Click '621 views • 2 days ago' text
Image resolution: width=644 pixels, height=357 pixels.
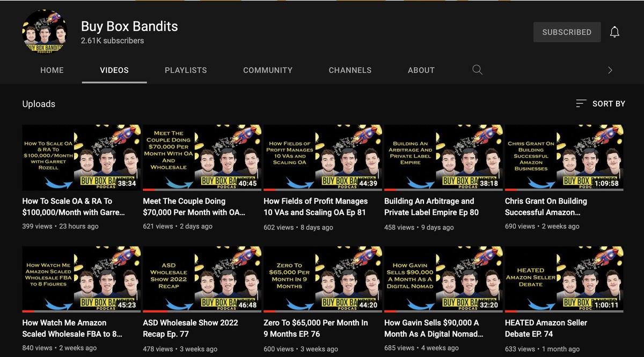pos(178,227)
